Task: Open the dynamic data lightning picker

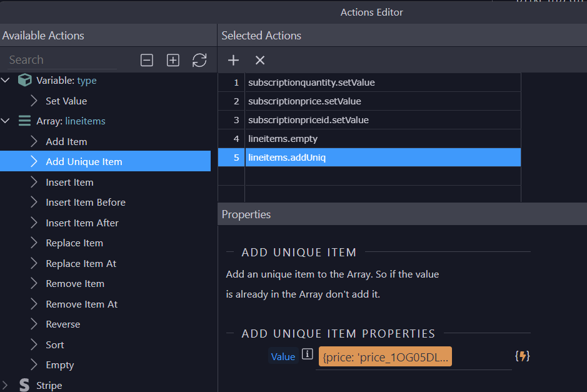Action: (522, 356)
